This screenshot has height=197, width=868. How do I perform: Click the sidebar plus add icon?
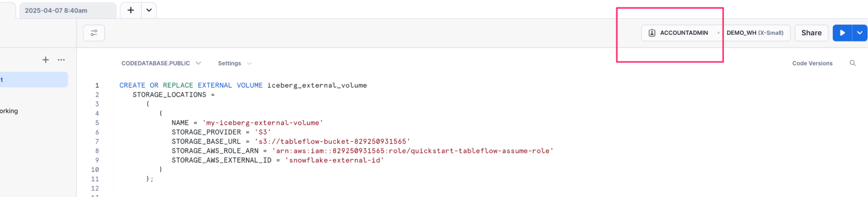click(46, 60)
